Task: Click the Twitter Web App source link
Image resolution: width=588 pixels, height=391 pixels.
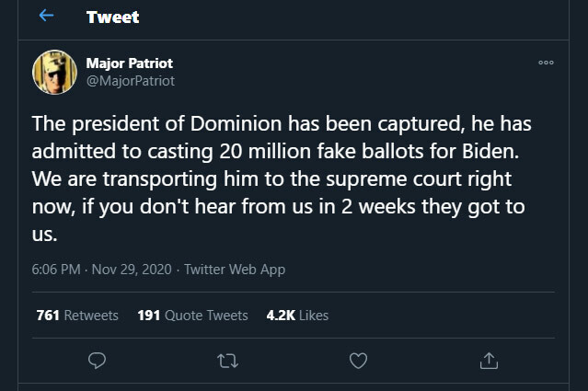Action: (x=235, y=270)
